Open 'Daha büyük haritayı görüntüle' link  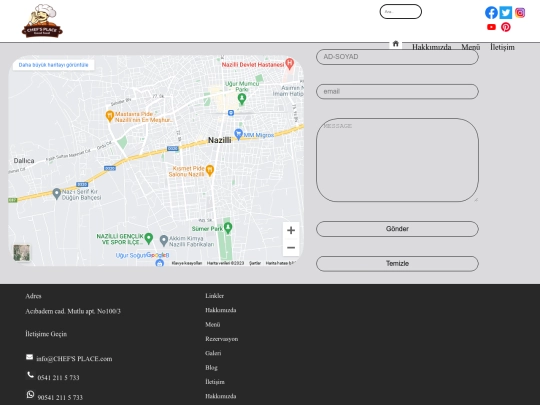[x=53, y=65]
